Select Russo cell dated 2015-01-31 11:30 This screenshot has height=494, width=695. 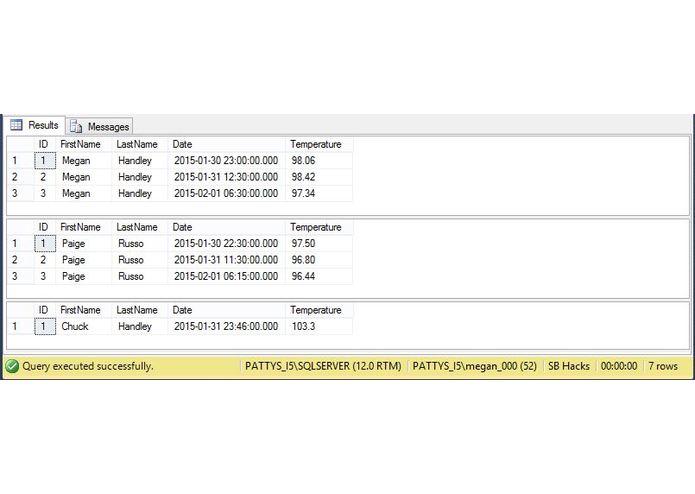pos(140,260)
